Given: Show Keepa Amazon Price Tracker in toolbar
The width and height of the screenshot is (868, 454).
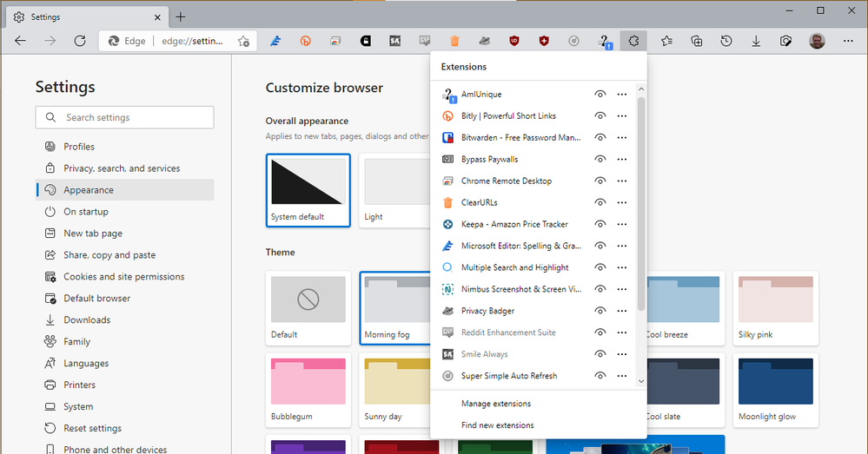Looking at the screenshot, I should [600, 224].
